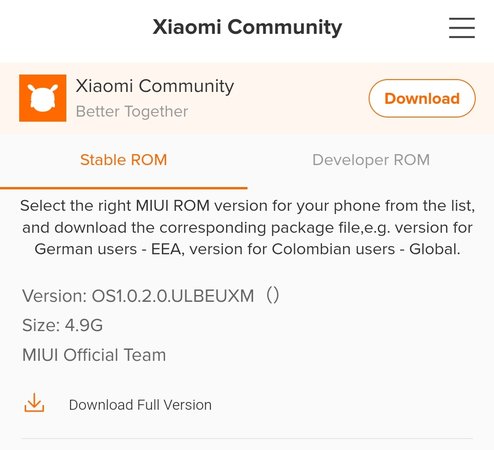Click the empty parentheses after the version
The image size is (494, 450).
pos(272,295)
